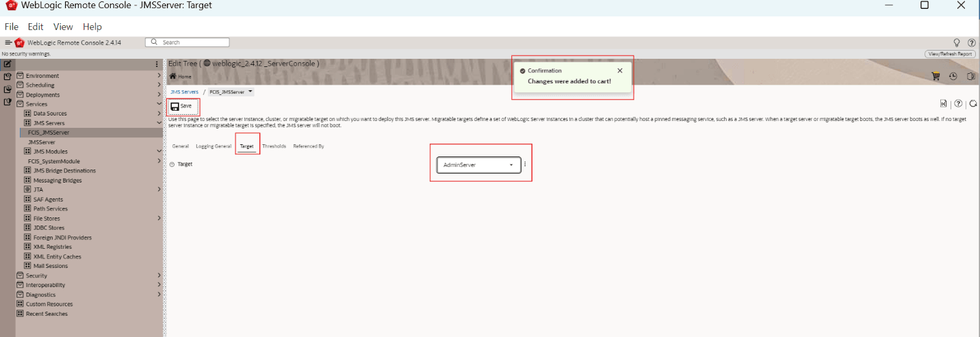This screenshot has width=980, height=337.
Task: Expand the Scheduling node arrow
Action: [x=159, y=85]
